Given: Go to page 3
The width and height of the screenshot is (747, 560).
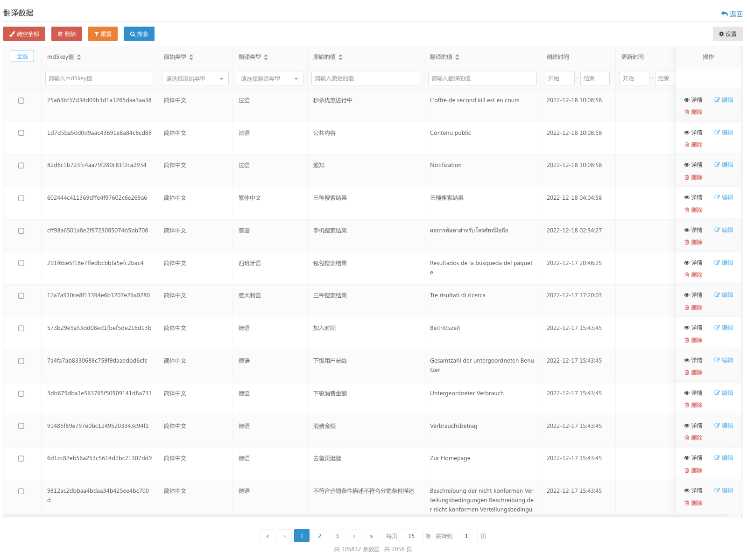Looking at the screenshot, I should tap(337, 536).
